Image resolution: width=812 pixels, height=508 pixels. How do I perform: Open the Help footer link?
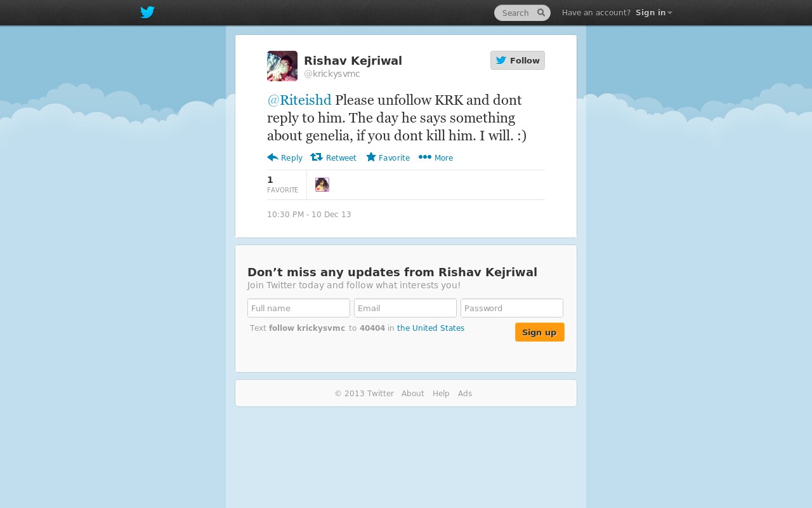pos(441,394)
